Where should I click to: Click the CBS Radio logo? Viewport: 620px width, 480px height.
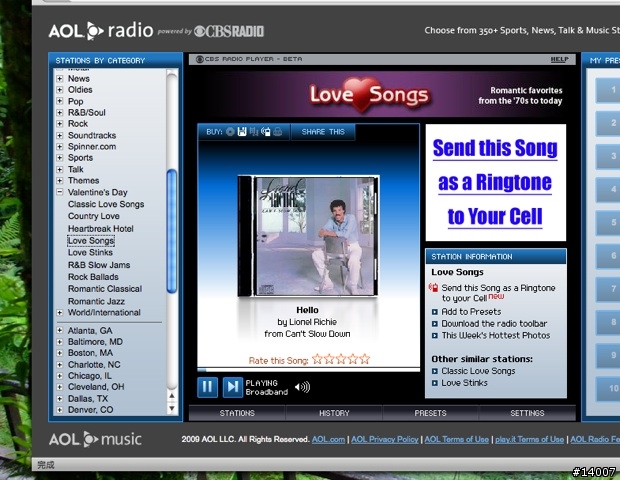tap(229, 31)
